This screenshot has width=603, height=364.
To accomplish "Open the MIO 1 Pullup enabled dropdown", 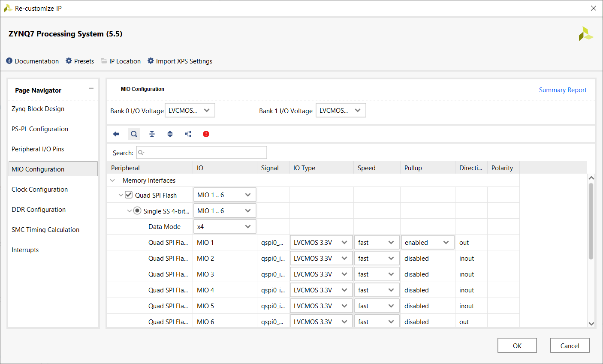I will coord(428,242).
